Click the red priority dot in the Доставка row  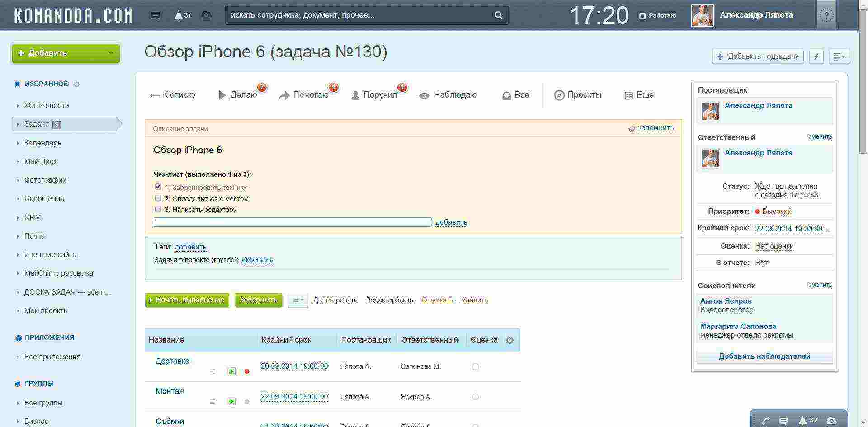[x=247, y=371]
